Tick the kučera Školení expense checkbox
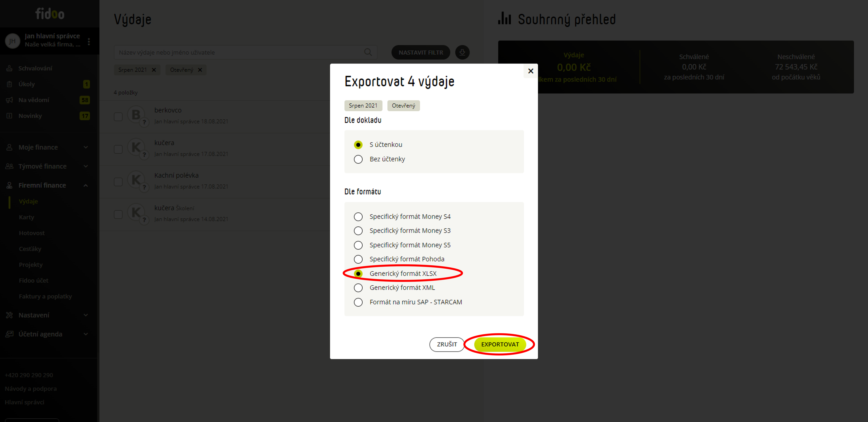868x422 pixels. 118,215
